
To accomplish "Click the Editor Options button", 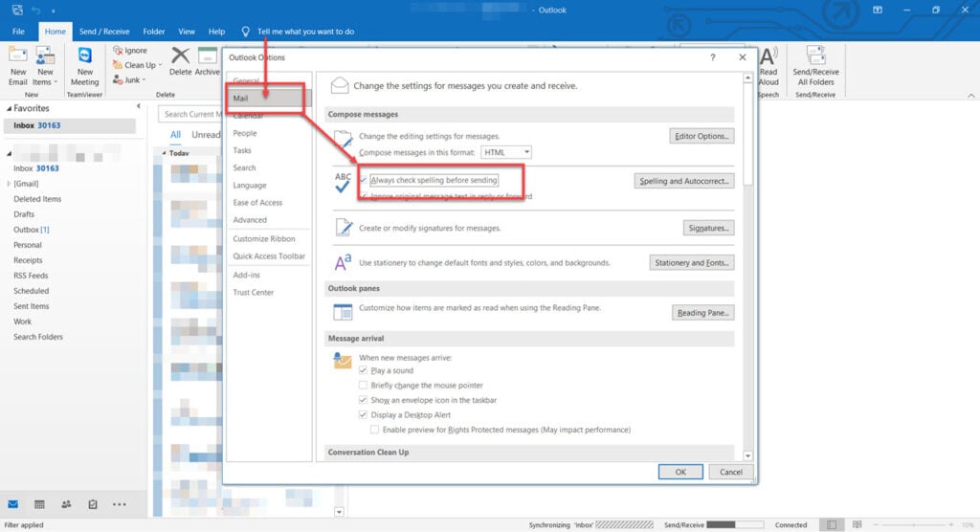I will [702, 136].
